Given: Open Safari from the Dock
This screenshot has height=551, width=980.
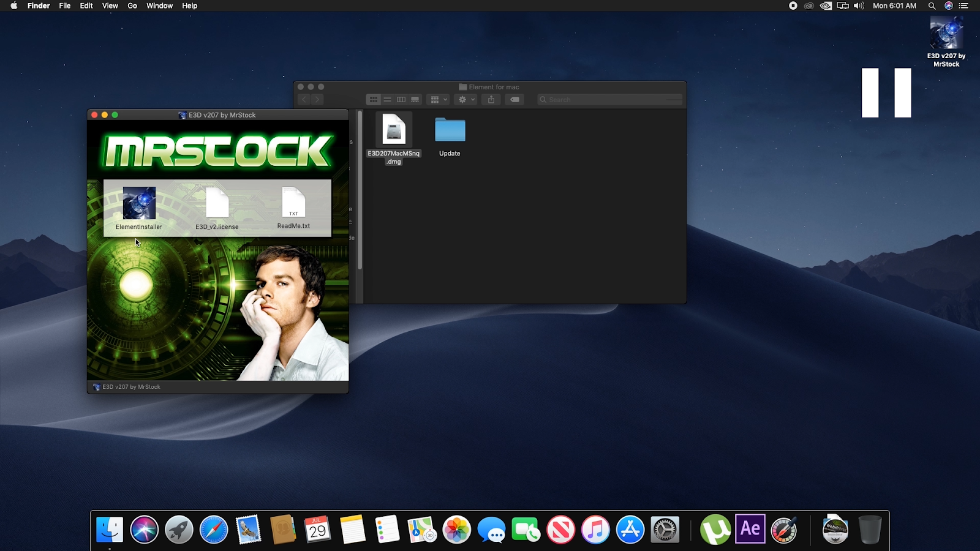Looking at the screenshot, I should click(214, 530).
